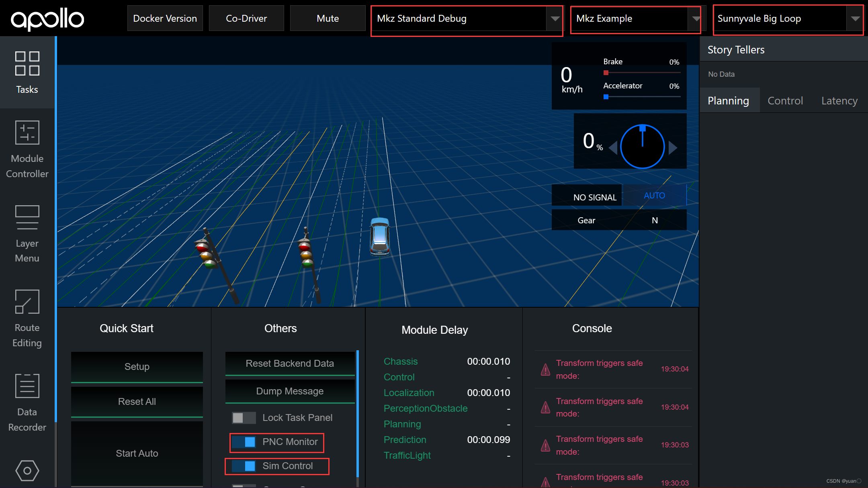Click the Accelerator percentage slider
The height and width of the screenshot is (488, 868).
[642, 97]
